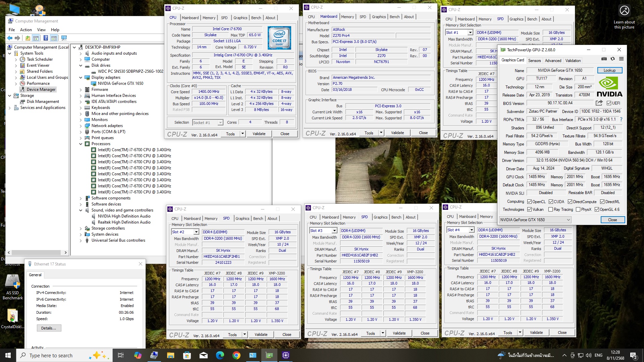644x362 pixels.
Task: Click the blue Help toolbar icon
Action: pyautogui.click(x=46, y=38)
